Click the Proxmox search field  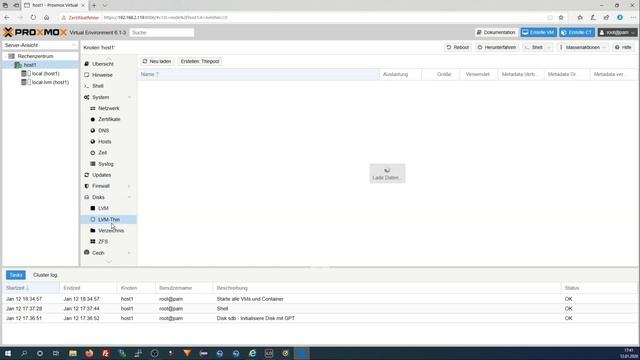pos(162,32)
